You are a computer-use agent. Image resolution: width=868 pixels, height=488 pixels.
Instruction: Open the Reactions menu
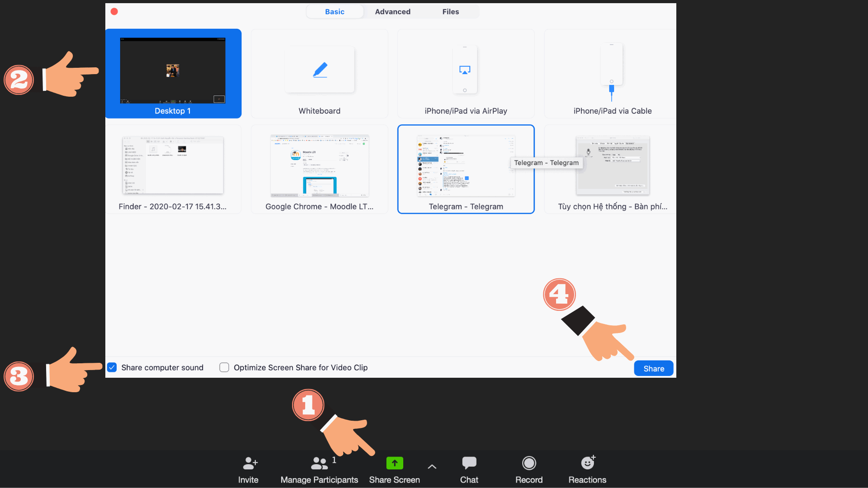[587, 470]
